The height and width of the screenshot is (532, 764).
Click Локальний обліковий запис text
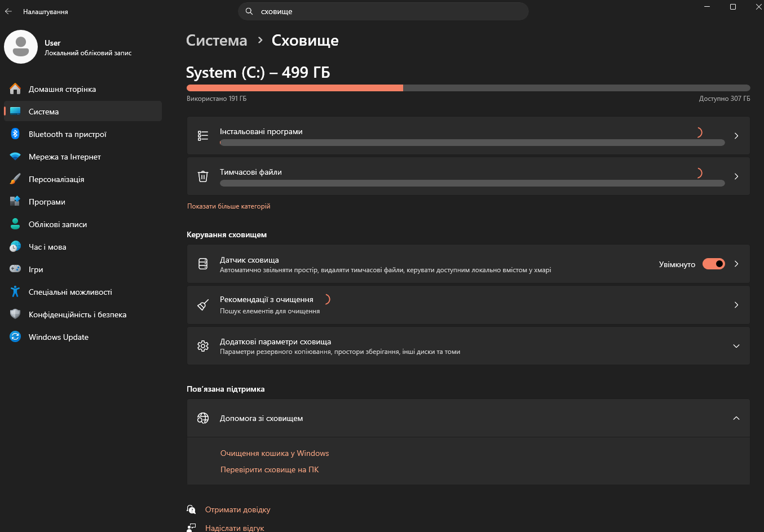(x=88, y=53)
